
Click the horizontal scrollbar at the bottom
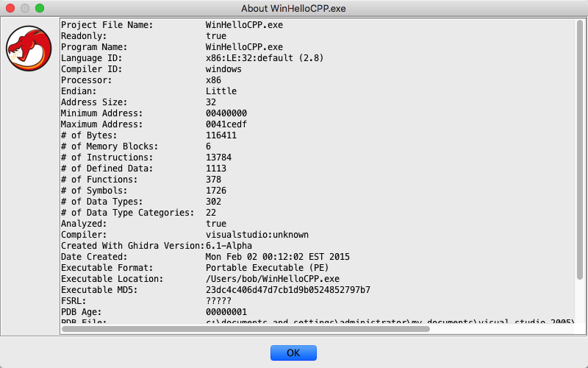(246, 330)
